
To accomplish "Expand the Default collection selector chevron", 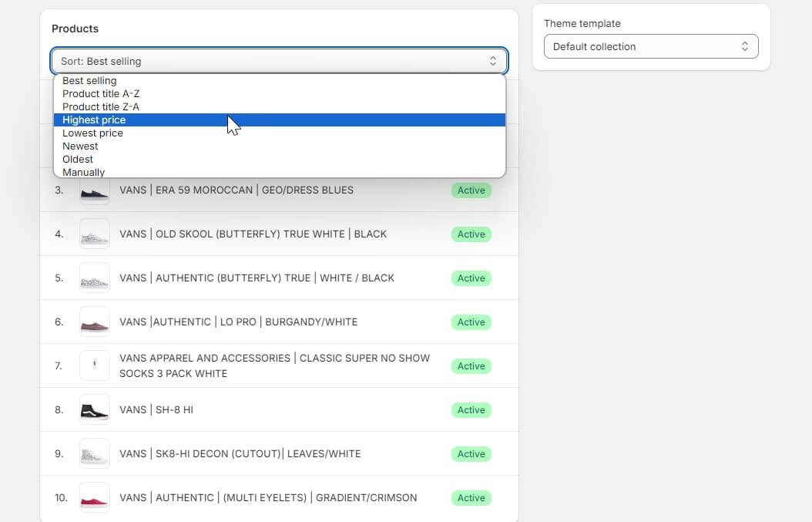I will [744, 46].
